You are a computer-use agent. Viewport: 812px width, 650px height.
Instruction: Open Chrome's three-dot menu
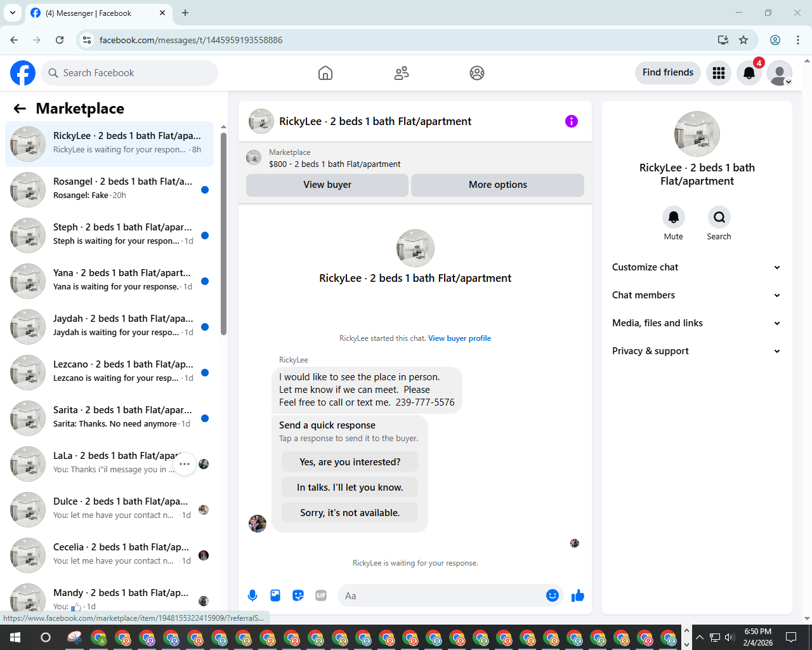798,40
